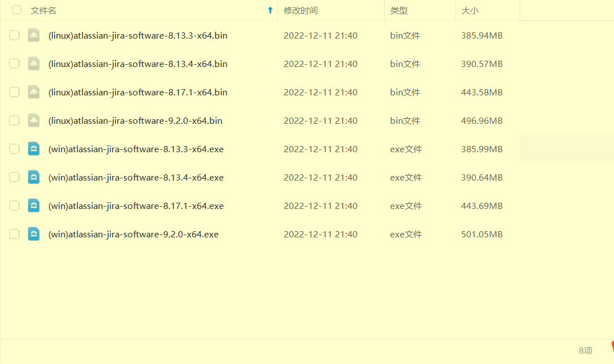614x364 pixels.
Task: Click the exe file icon for win 8.13.4
Action: 34,178
